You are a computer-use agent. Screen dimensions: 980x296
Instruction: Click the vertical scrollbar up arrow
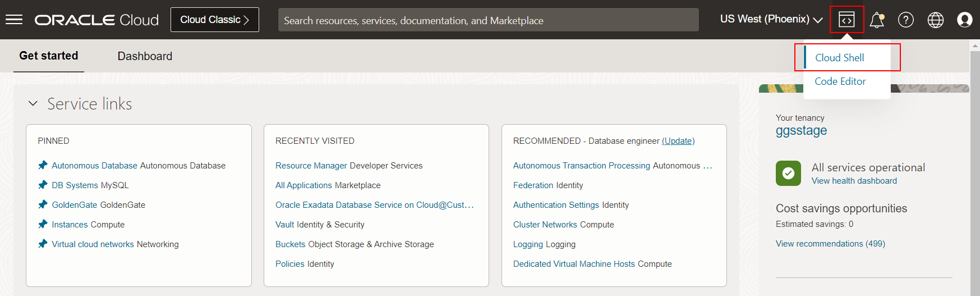coord(975,46)
